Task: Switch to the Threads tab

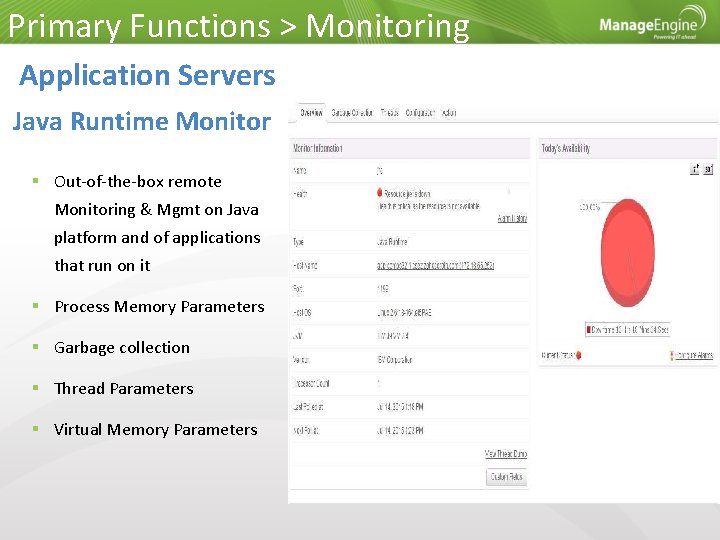Action: 389,112
